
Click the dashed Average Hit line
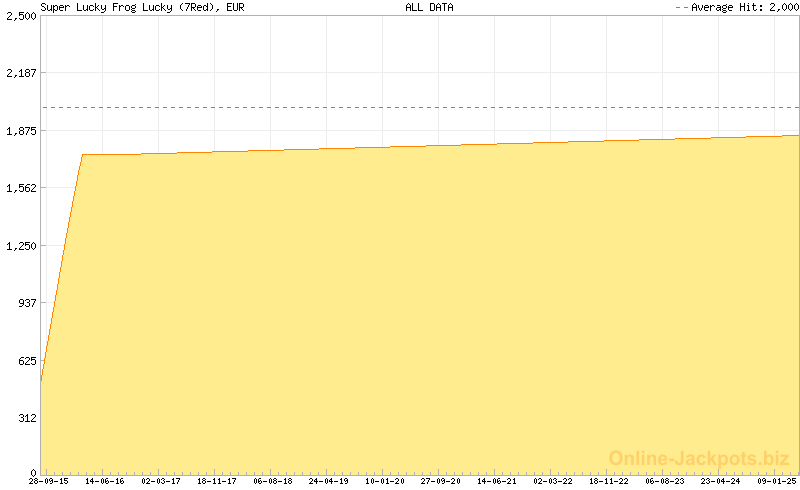tap(420, 107)
